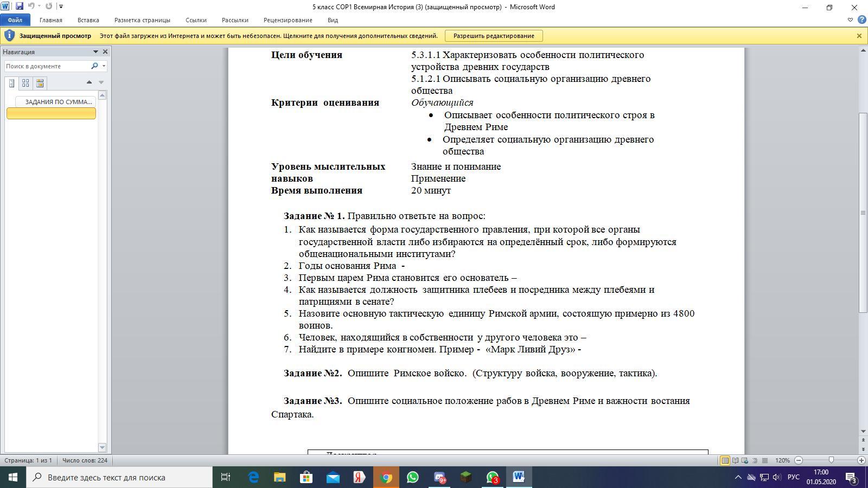Image resolution: width=868 pixels, height=488 pixels.
Task: Select the ЗАДАНИЯ ПО СУММА... heading in Navigation
Action: pyautogui.click(x=55, y=102)
